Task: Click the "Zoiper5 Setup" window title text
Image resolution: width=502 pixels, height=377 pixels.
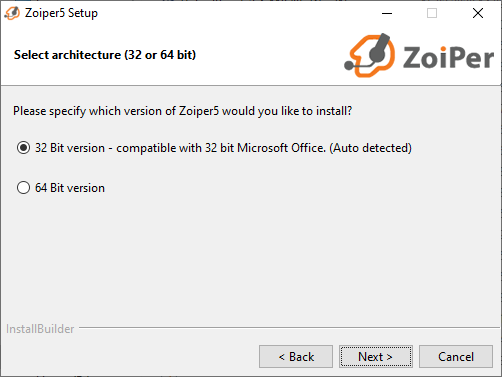Action: coord(61,13)
